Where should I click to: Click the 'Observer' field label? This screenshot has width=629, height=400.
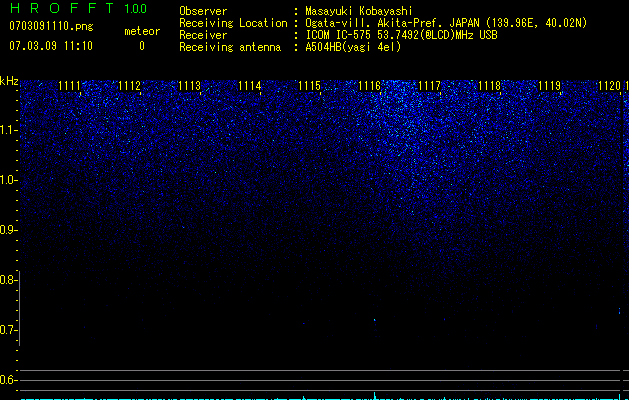click(203, 11)
